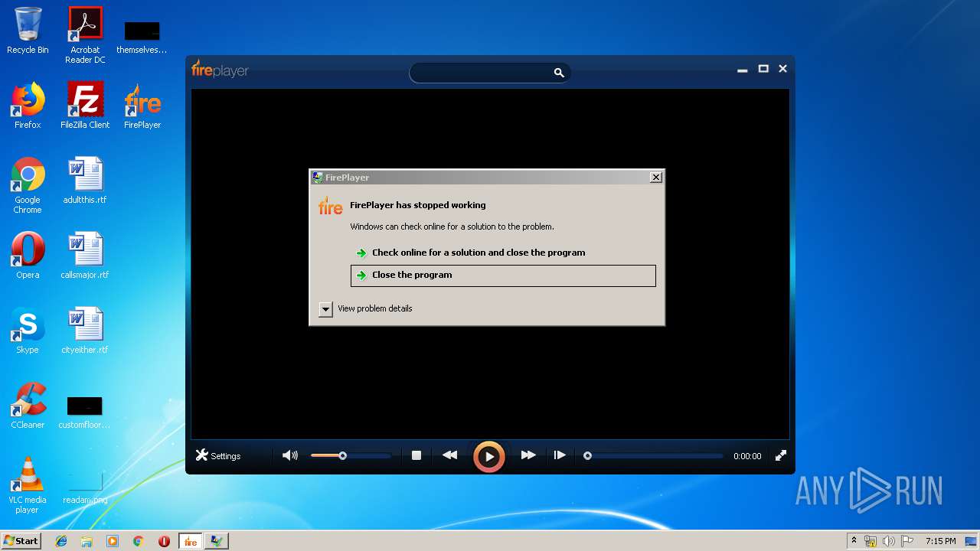
Task: Select the Recycle Bin desktop icon
Action: [x=28, y=31]
